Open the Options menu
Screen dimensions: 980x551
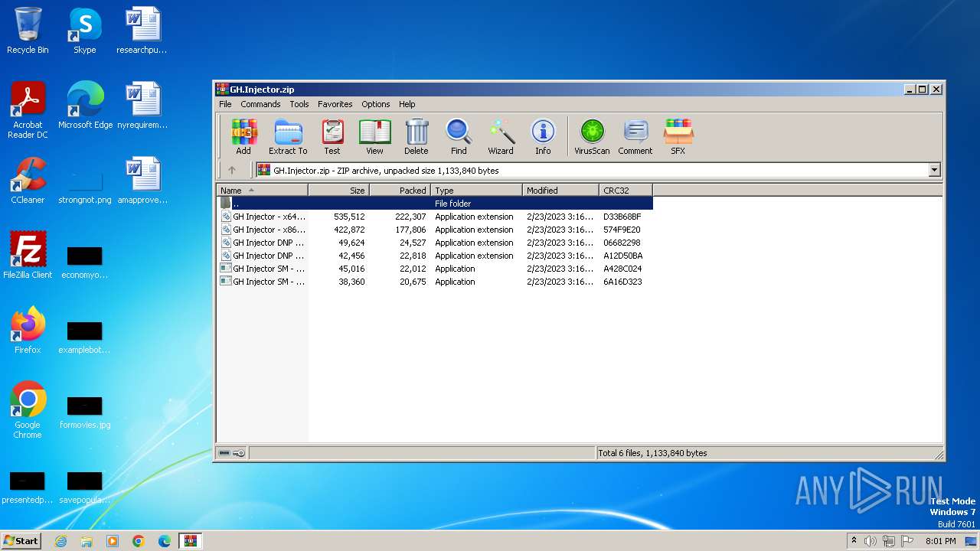tap(376, 104)
